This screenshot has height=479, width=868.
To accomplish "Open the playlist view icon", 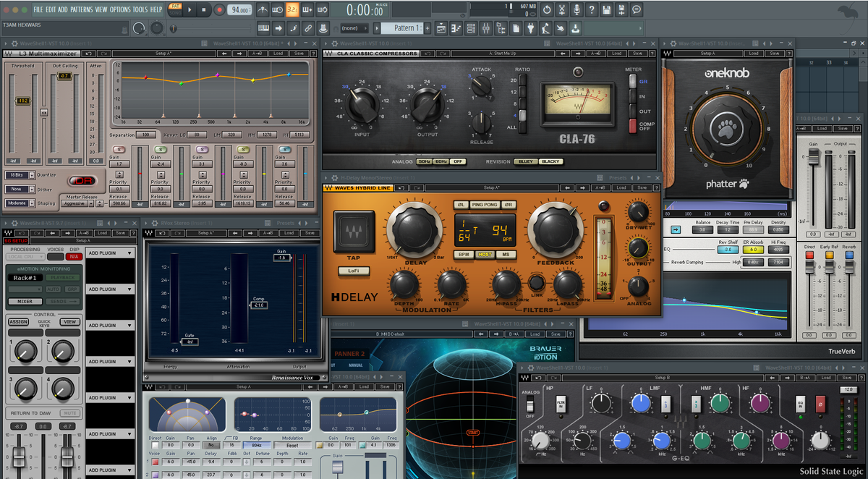I will [x=441, y=28].
